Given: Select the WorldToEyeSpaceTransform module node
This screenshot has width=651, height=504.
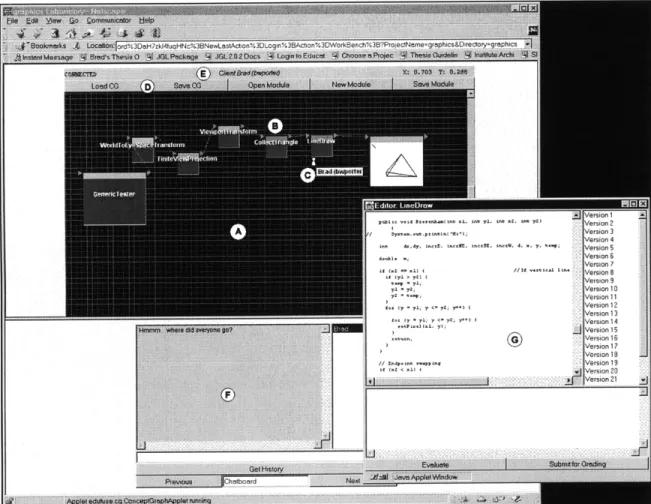Looking at the screenshot, I should [143, 150].
